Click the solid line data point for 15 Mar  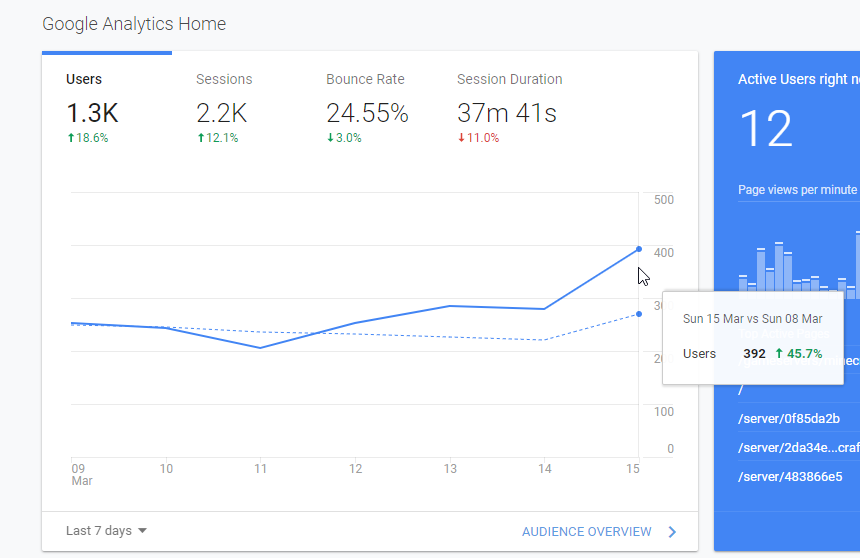pos(639,249)
